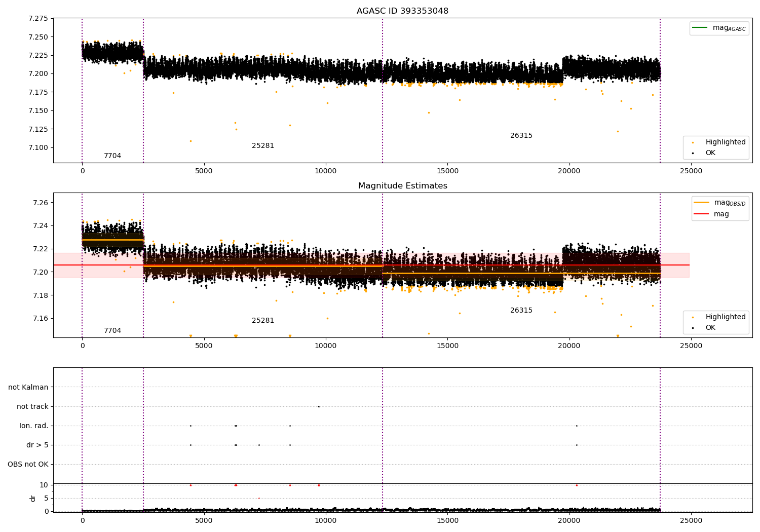
Task: Click the 7.200 y-axis tick label
Action: click(38, 74)
